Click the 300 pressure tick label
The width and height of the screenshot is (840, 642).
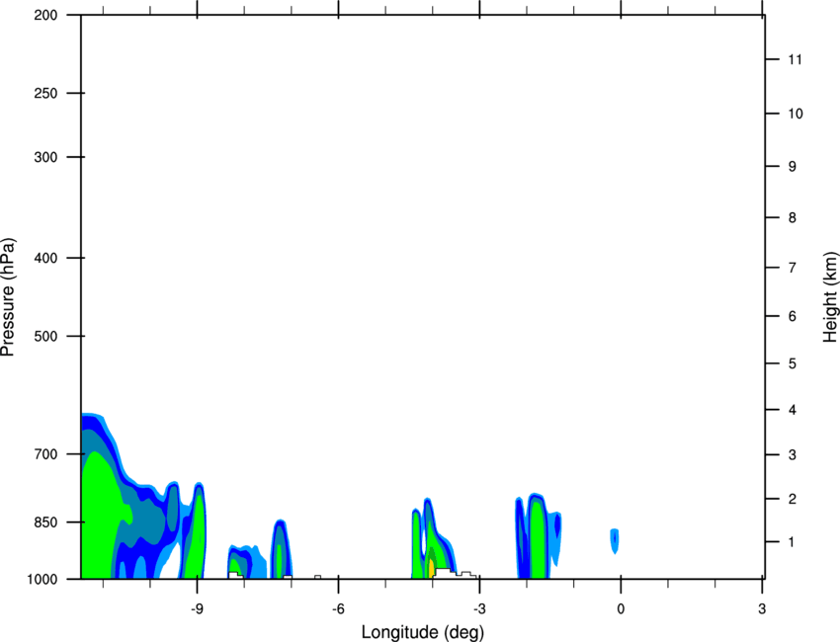click(x=45, y=157)
